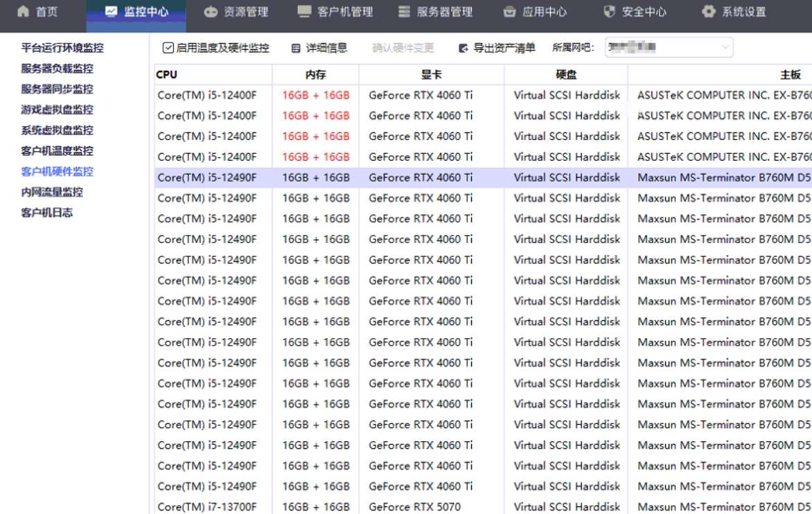
Task: Click the 资源管理 gamepad icon
Action: point(211,11)
